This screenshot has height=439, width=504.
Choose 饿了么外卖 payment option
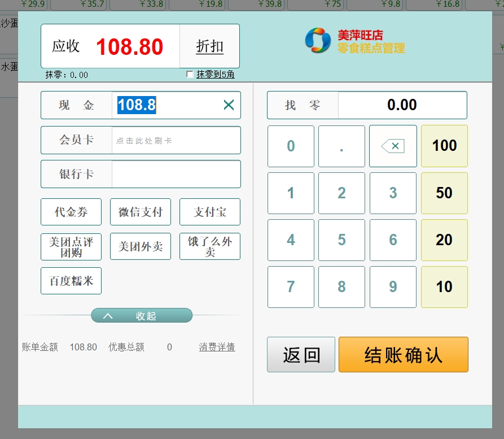point(209,247)
